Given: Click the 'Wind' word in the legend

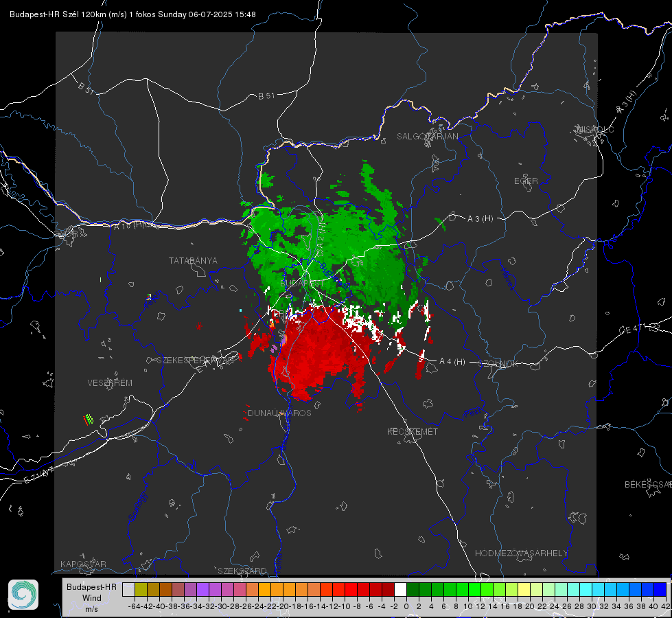Looking at the screenshot, I should pos(92,598).
